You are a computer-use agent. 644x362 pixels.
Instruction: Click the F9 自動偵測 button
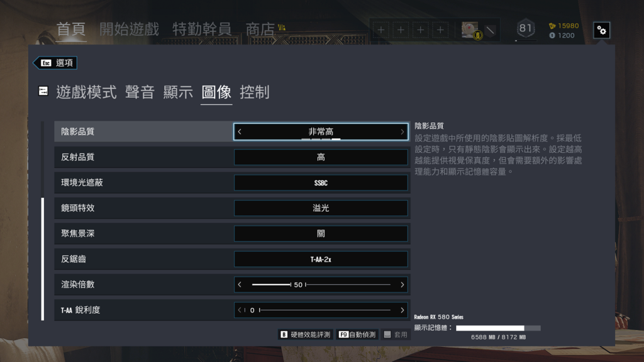[x=357, y=334]
